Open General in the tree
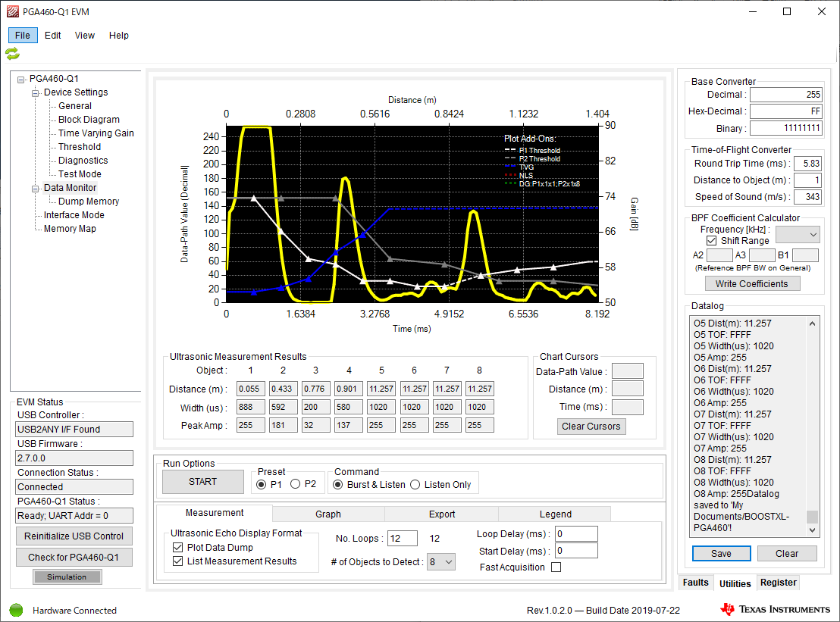The height and width of the screenshot is (622, 840). [x=75, y=106]
